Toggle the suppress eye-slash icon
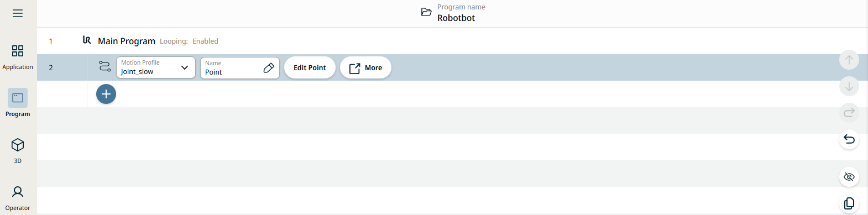The image size is (868, 215). 849,177
